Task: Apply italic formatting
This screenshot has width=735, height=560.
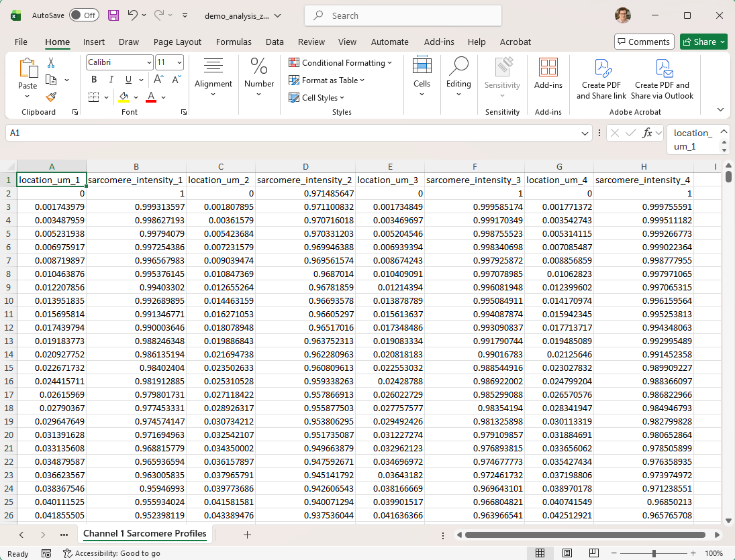Action: [111, 79]
